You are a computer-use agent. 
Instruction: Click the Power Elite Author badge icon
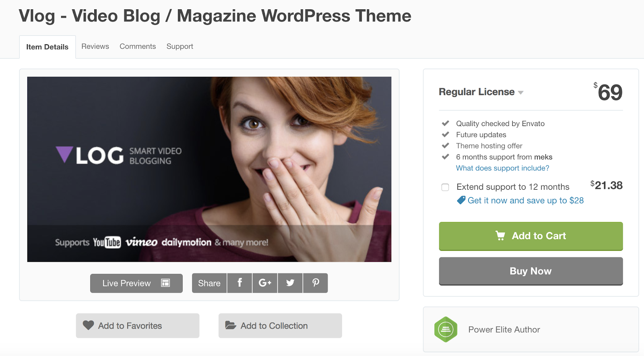coord(446,329)
